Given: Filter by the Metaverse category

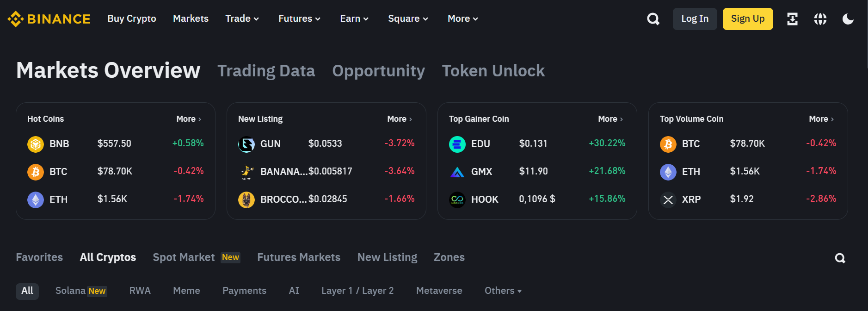Looking at the screenshot, I should pos(439,291).
